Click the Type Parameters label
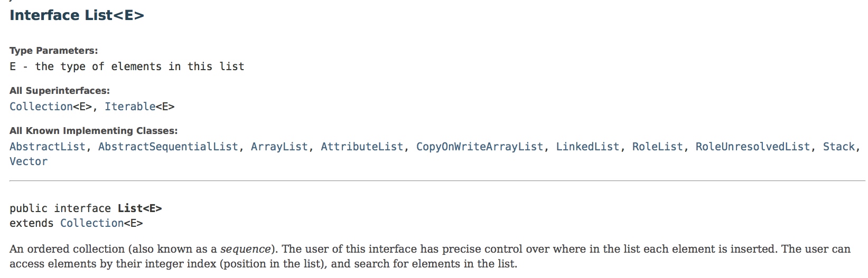 (53, 51)
